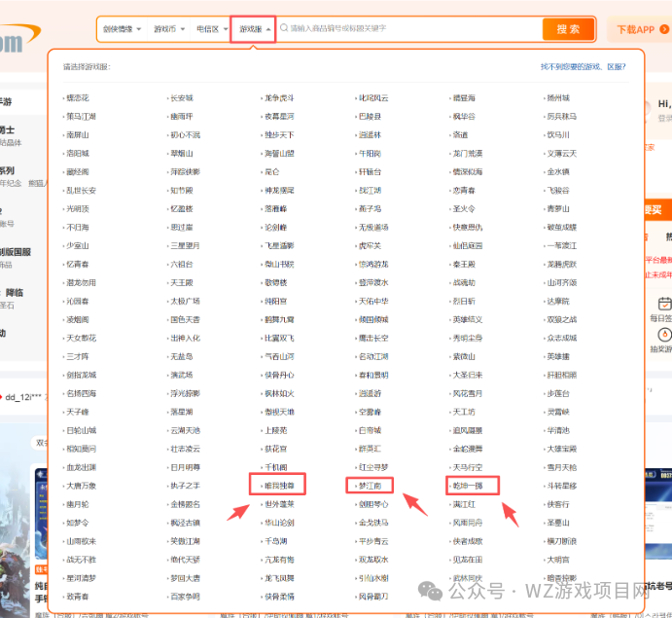Select the 义薄云天 entry
This screenshot has height=618, width=672.
click(562, 154)
